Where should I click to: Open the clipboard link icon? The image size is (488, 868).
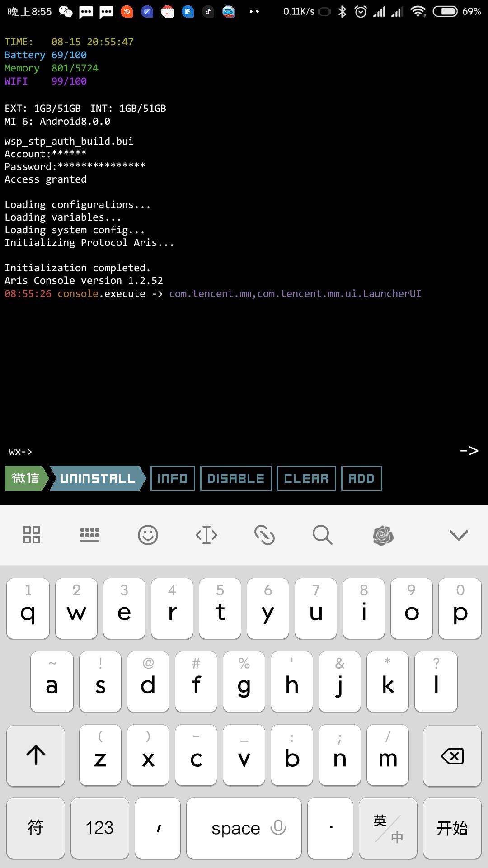point(264,535)
